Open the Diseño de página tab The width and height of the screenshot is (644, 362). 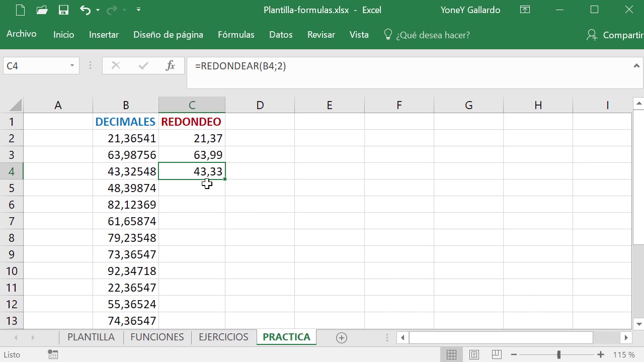[168, 35]
